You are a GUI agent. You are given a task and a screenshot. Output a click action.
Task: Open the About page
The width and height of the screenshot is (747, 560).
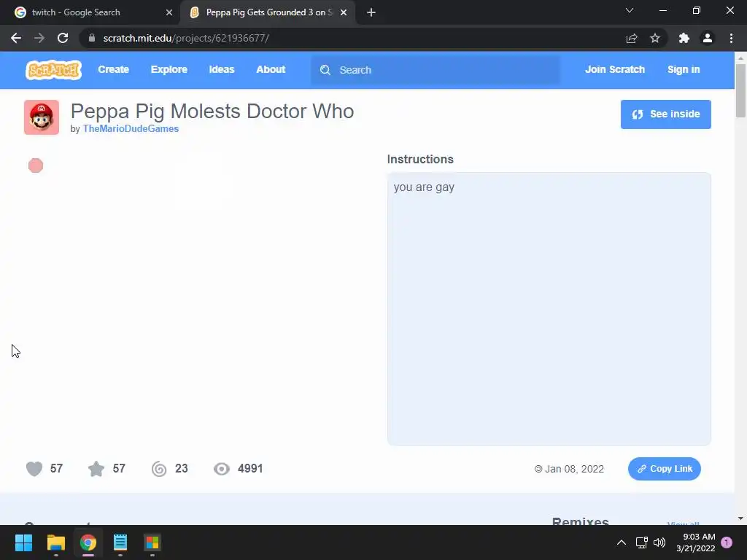click(x=271, y=69)
